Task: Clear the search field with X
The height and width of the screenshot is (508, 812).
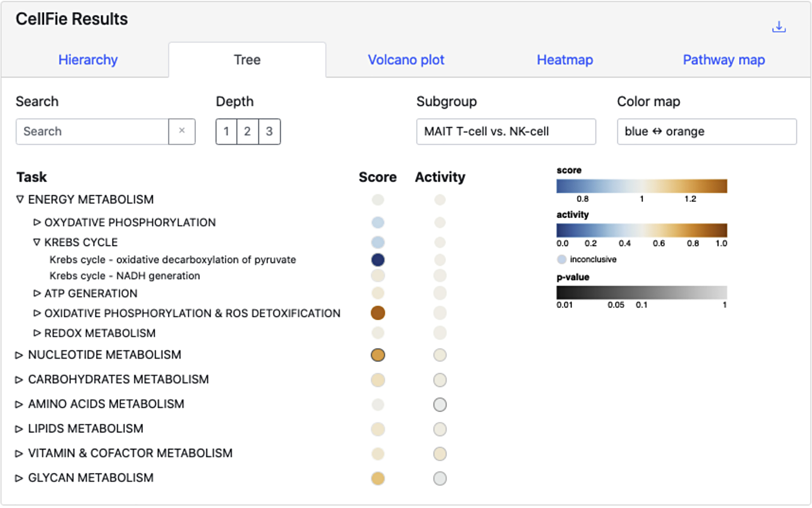Action: pos(182,131)
